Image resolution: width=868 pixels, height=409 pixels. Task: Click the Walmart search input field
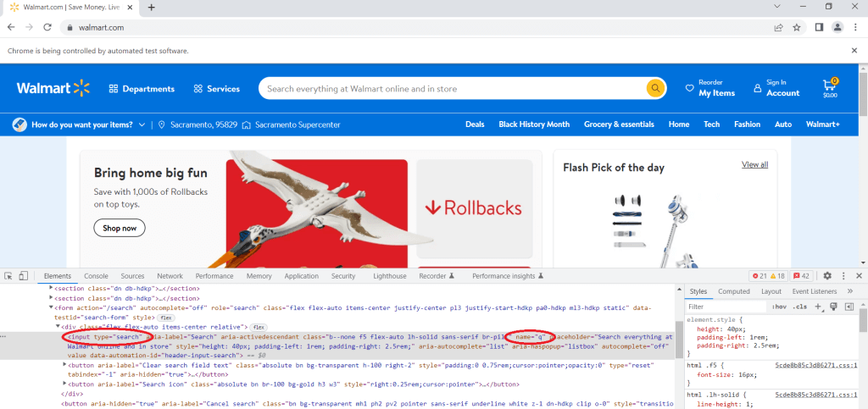[x=449, y=88]
